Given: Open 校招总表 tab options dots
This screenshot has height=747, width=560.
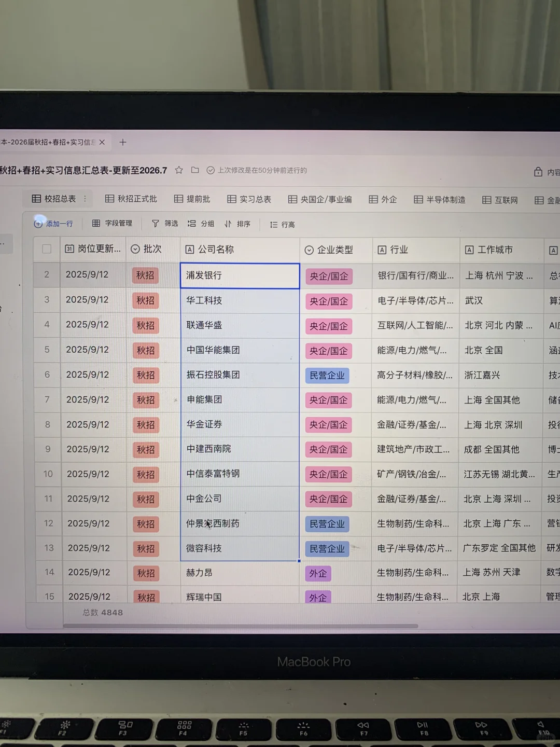Looking at the screenshot, I should (x=85, y=199).
